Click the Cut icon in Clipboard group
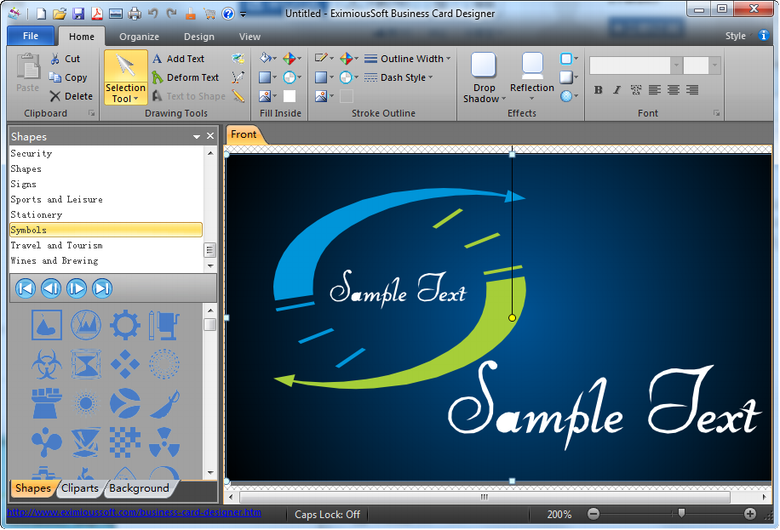Viewport: 780px width, 530px height. click(x=64, y=59)
